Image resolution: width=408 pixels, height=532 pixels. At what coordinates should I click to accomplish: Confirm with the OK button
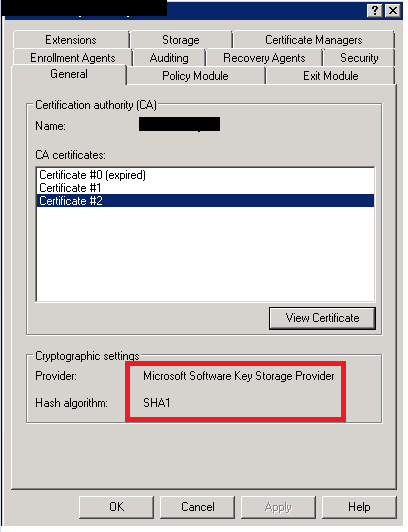click(x=116, y=507)
